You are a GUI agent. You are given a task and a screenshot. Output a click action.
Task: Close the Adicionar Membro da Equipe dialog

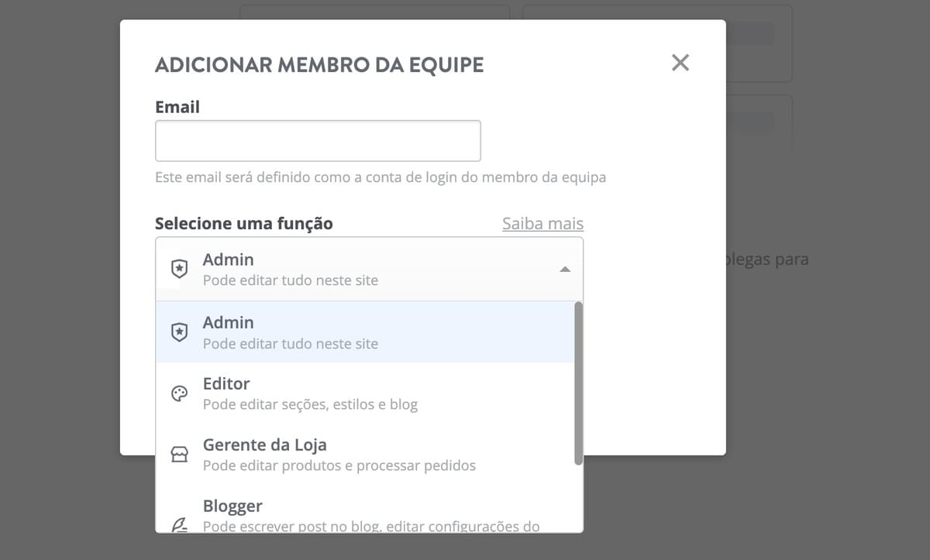pos(680,63)
